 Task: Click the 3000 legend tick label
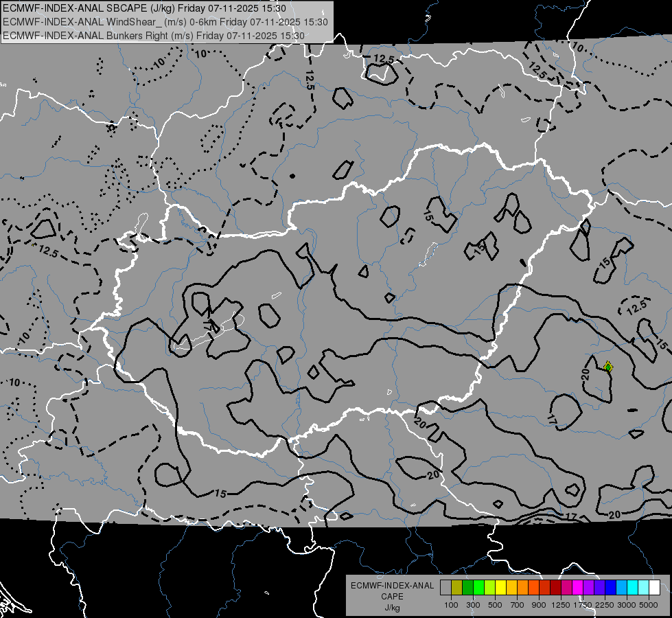(627, 605)
